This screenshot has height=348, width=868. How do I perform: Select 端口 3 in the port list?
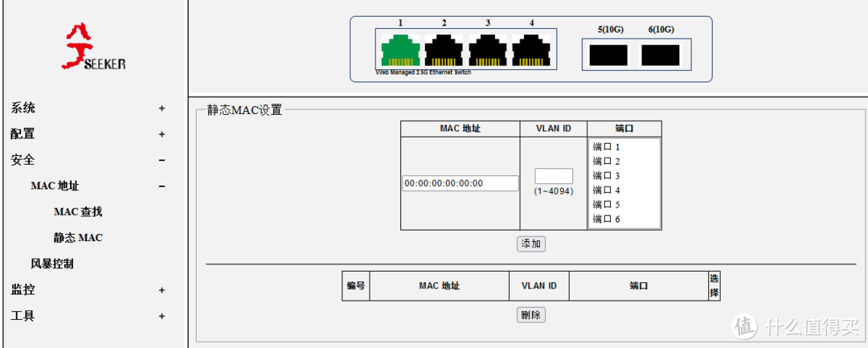pyautogui.click(x=624, y=176)
